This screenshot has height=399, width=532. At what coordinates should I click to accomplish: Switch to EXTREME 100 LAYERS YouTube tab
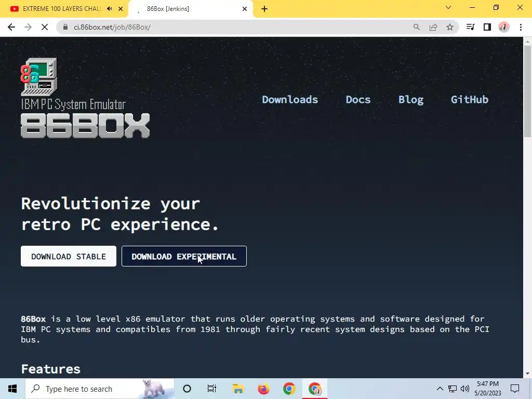(64, 9)
